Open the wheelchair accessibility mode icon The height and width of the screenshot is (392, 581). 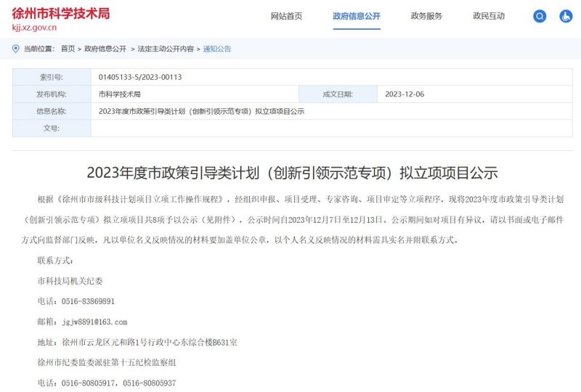coord(565,16)
